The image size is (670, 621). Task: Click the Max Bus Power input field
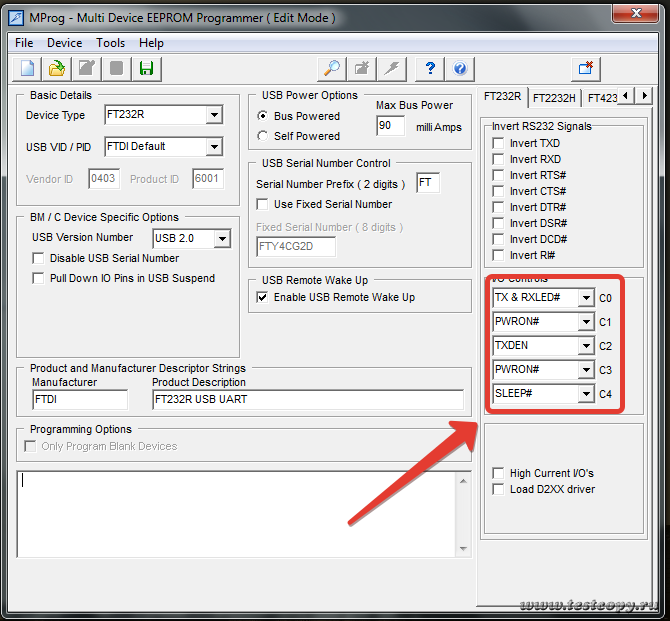click(389, 126)
